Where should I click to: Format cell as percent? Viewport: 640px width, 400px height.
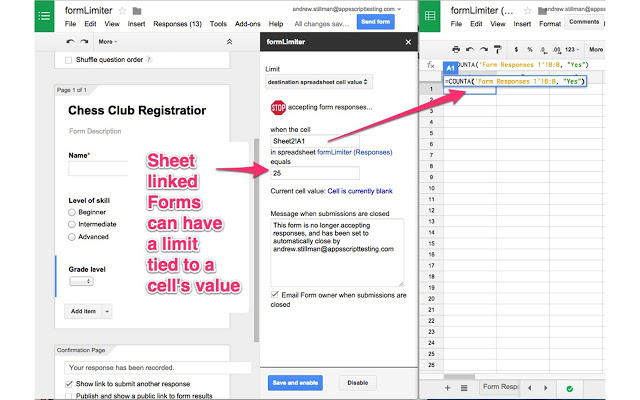point(530,49)
